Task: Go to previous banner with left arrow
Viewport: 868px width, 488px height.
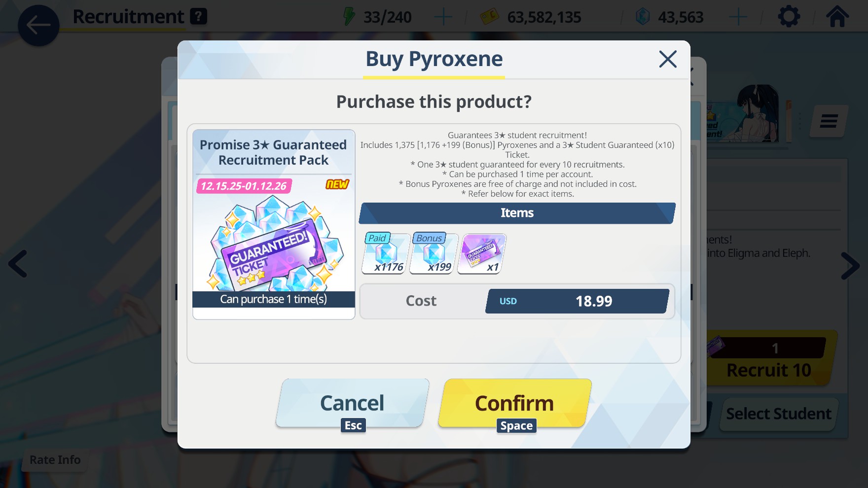Action: [x=18, y=264]
